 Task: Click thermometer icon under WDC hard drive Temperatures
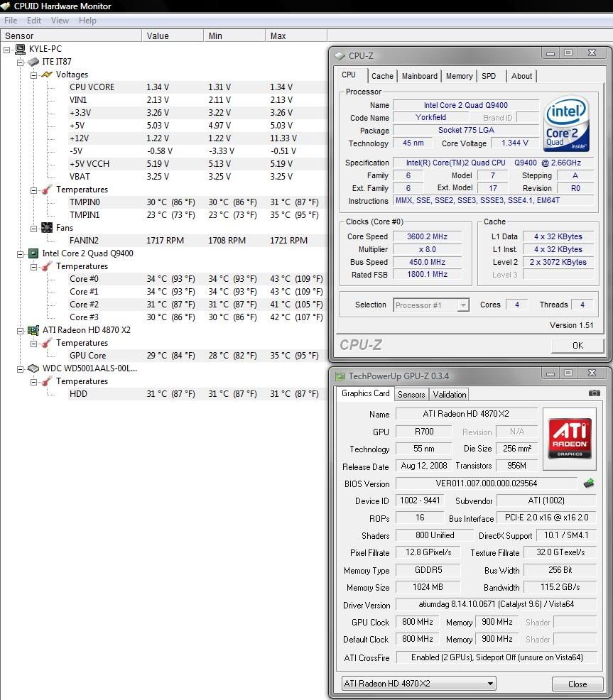(x=47, y=382)
